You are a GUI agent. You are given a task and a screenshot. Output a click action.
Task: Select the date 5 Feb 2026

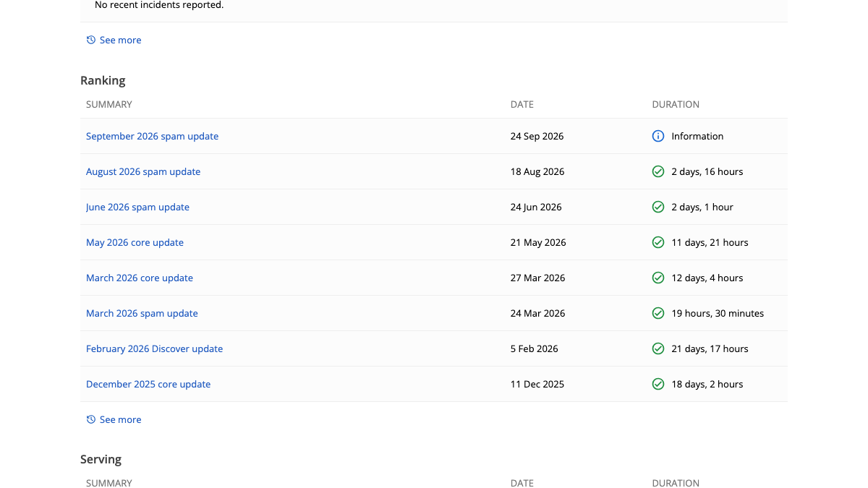(535, 348)
